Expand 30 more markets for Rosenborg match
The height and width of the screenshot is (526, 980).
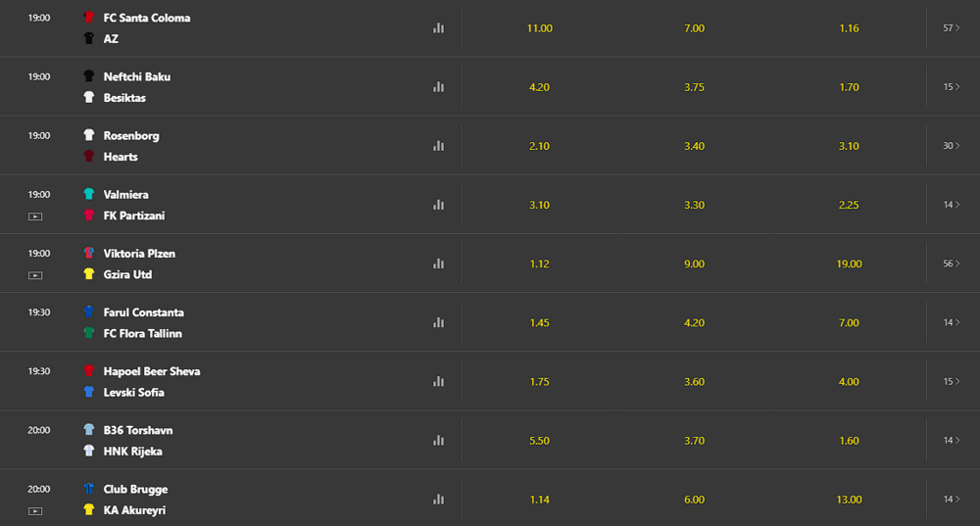coord(951,146)
